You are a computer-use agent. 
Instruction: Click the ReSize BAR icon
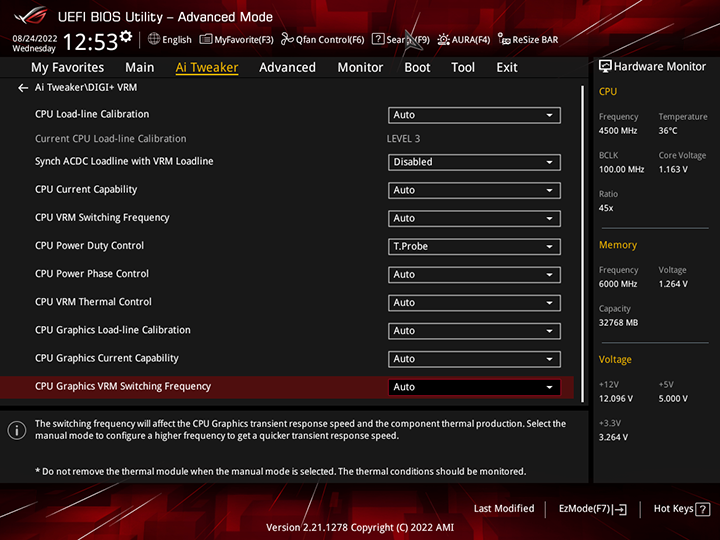click(505, 40)
